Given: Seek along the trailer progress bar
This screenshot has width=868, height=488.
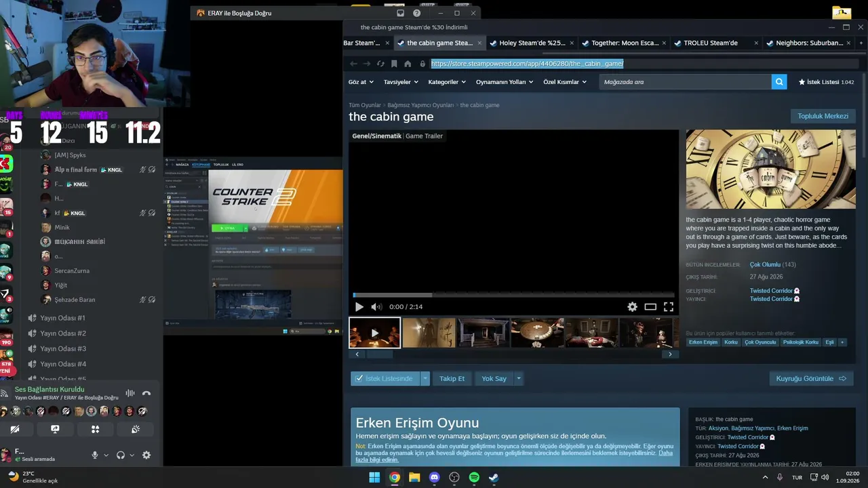Looking at the screenshot, I should point(513,295).
